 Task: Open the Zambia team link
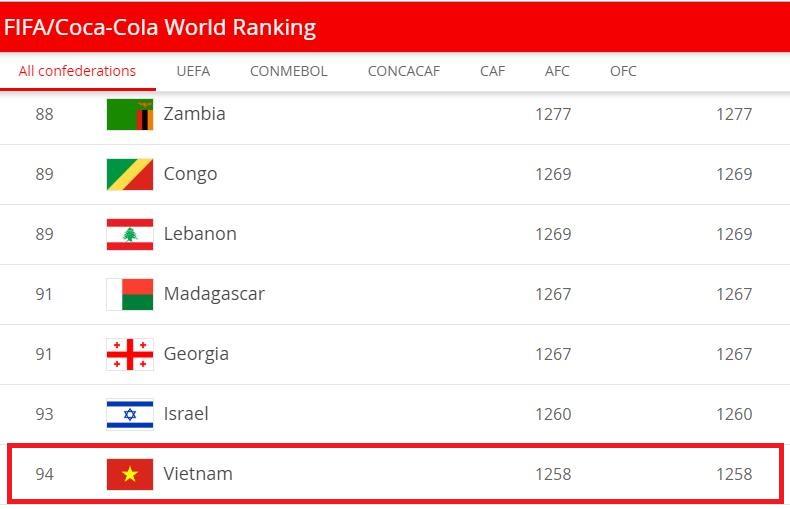click(194, 114)
